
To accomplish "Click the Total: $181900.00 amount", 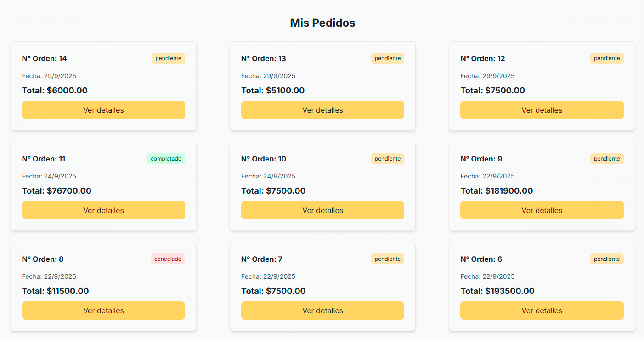I will click(x=497, y=191).
